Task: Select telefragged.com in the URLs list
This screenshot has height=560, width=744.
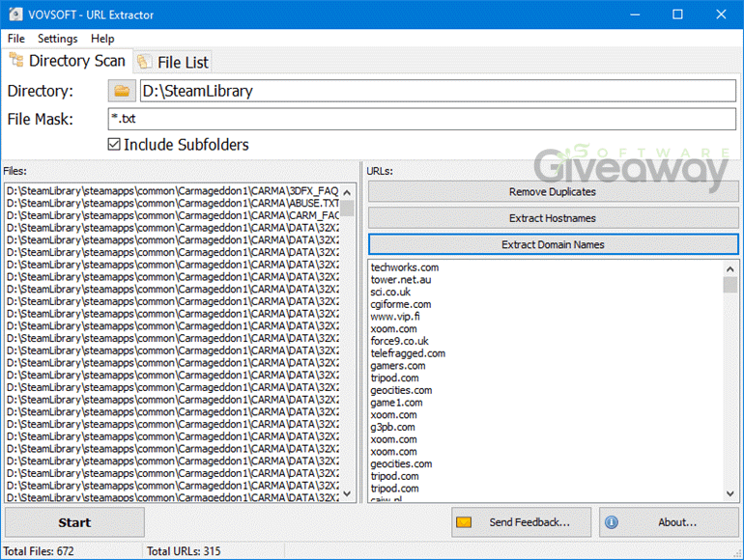Action: (408, 353)
